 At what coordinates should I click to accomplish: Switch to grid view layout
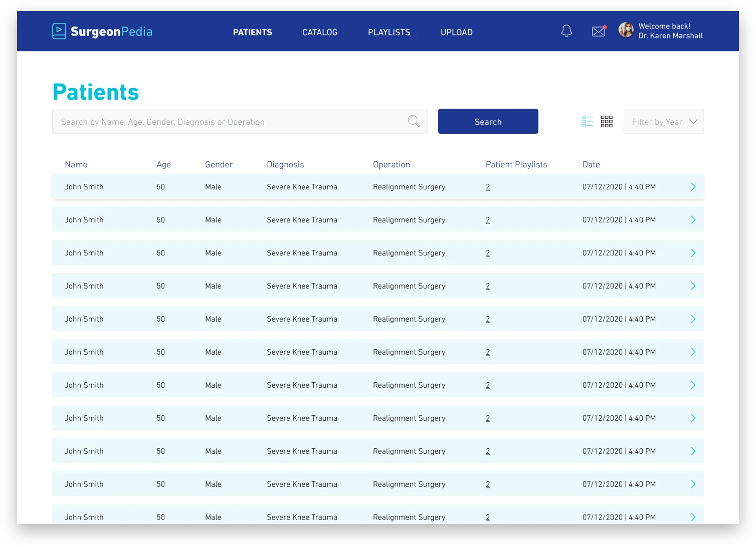tap(607, 121)
